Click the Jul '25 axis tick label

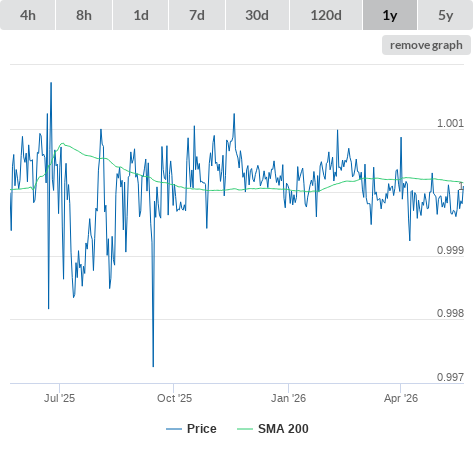(59, 398)
